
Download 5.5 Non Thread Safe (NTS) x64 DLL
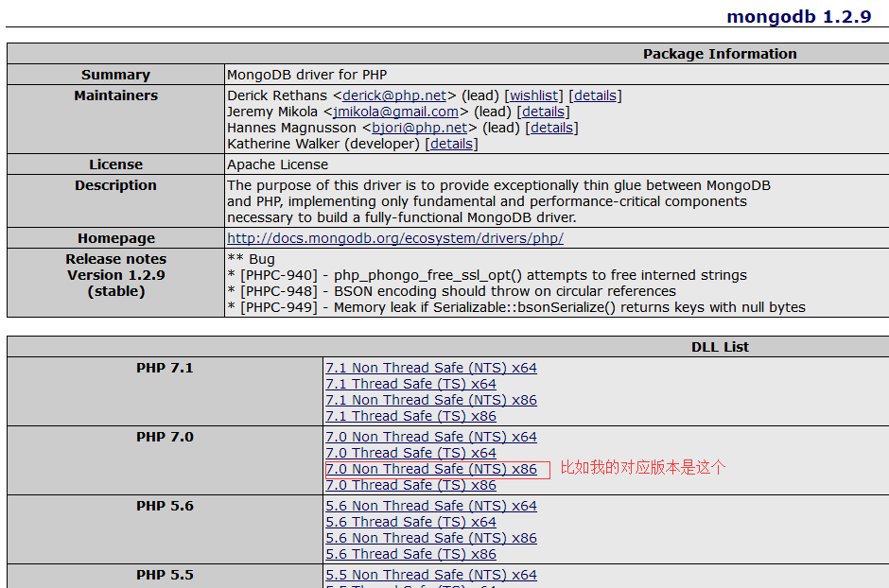click(431, 575)
